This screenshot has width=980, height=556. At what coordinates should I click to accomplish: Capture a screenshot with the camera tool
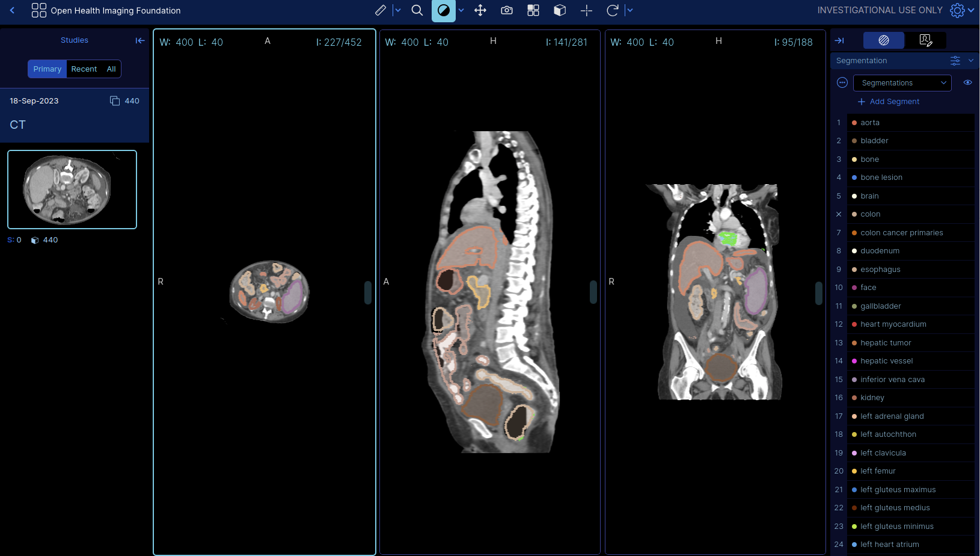coord(506,10)
